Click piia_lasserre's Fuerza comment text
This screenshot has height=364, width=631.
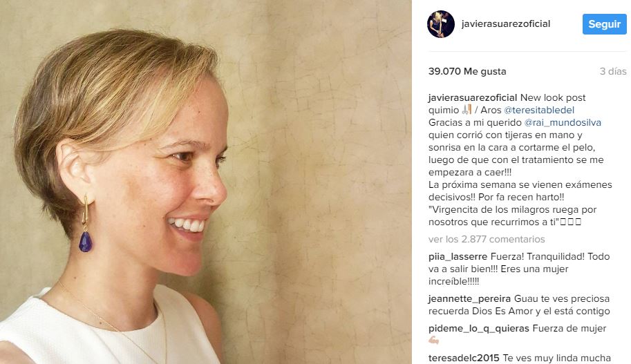click(519, 269)
